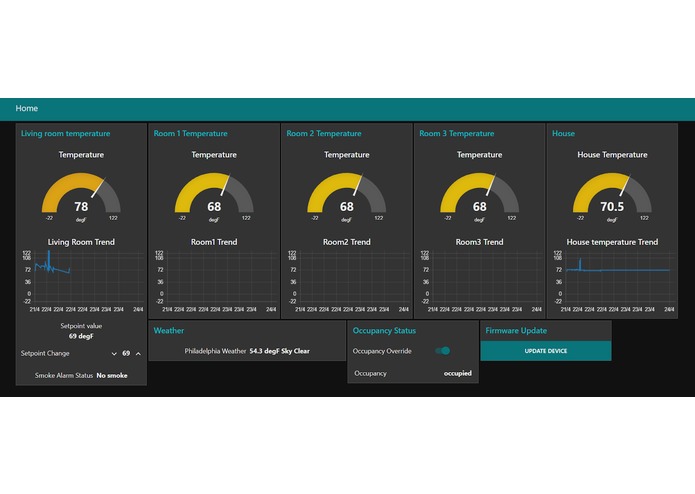Screen dimensions: 695x494
Task: Increase setpoint with the up chevron
Action: (x=138, y=354)
